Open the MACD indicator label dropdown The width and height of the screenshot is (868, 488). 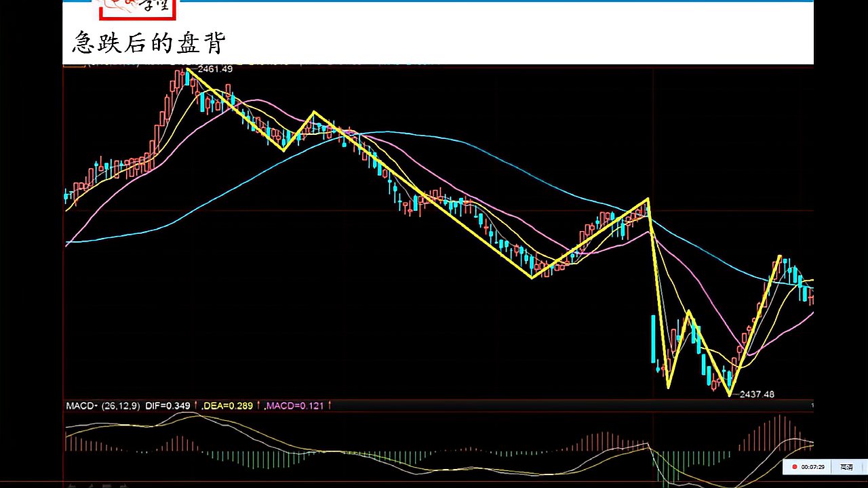[82, 406]
